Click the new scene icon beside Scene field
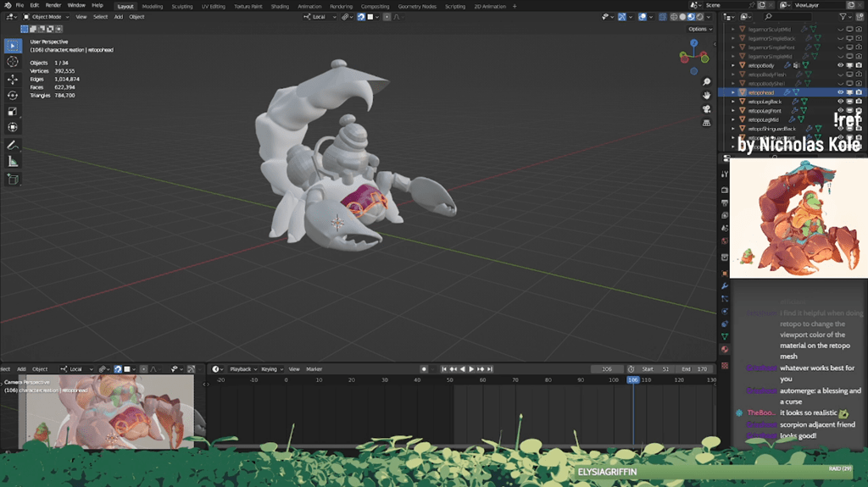The width and height of the screenshot is (868, 487). tap(762, 5)
